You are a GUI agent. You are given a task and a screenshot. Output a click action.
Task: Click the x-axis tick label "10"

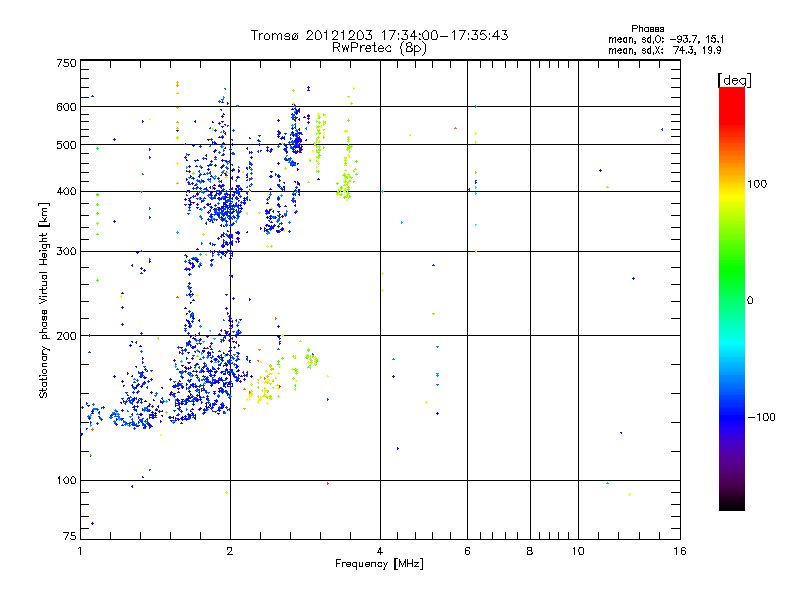coord(578,551)
